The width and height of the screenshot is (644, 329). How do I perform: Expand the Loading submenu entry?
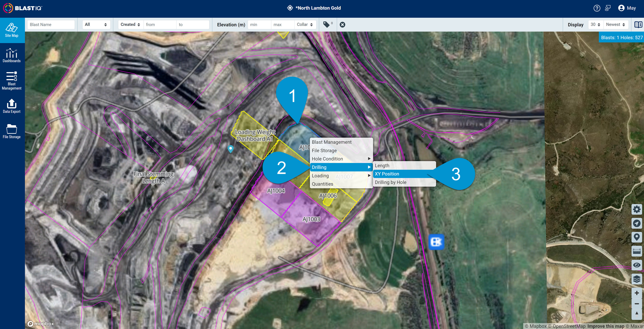click(x=341, y=176)
